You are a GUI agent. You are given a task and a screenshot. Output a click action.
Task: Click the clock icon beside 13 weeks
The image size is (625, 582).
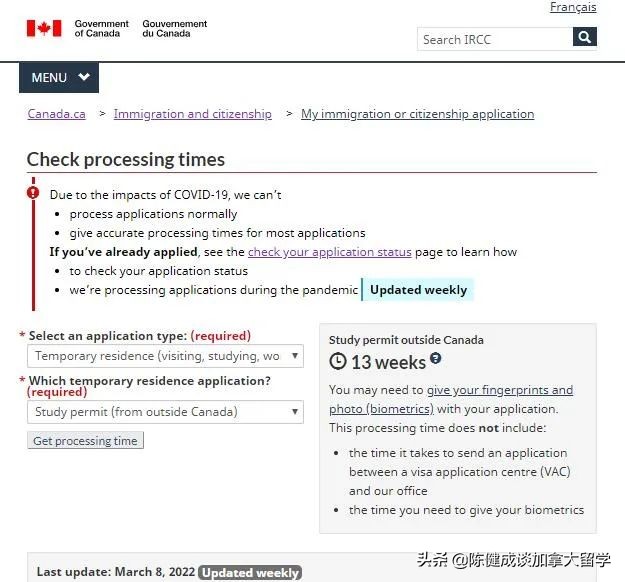(x=338, y=362)
